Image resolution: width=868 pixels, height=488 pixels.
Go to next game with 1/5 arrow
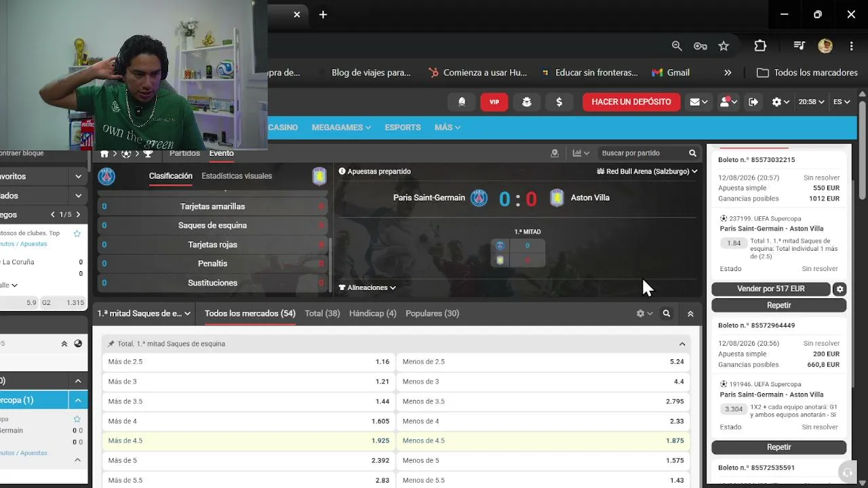click(78, 214)
